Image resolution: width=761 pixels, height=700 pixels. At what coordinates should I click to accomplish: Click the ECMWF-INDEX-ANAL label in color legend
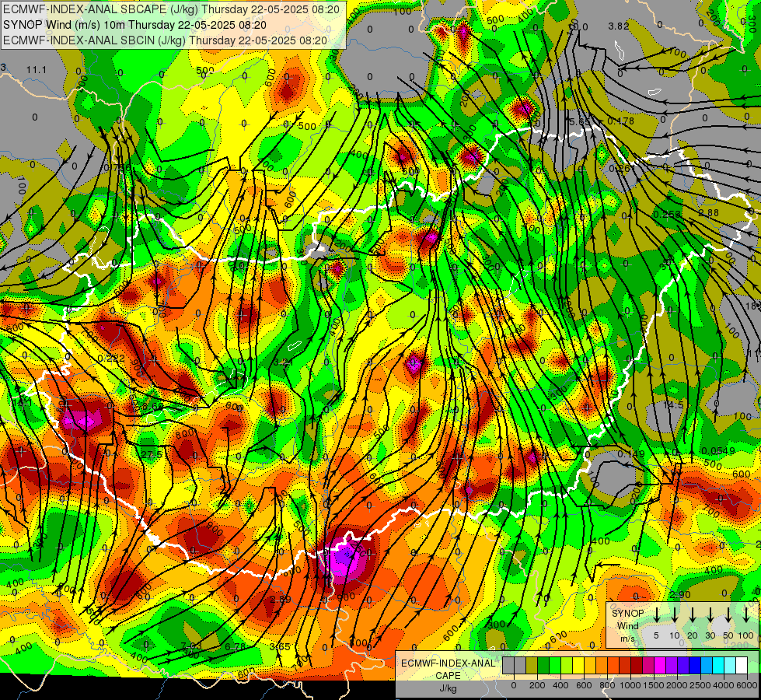coord(448,663)
